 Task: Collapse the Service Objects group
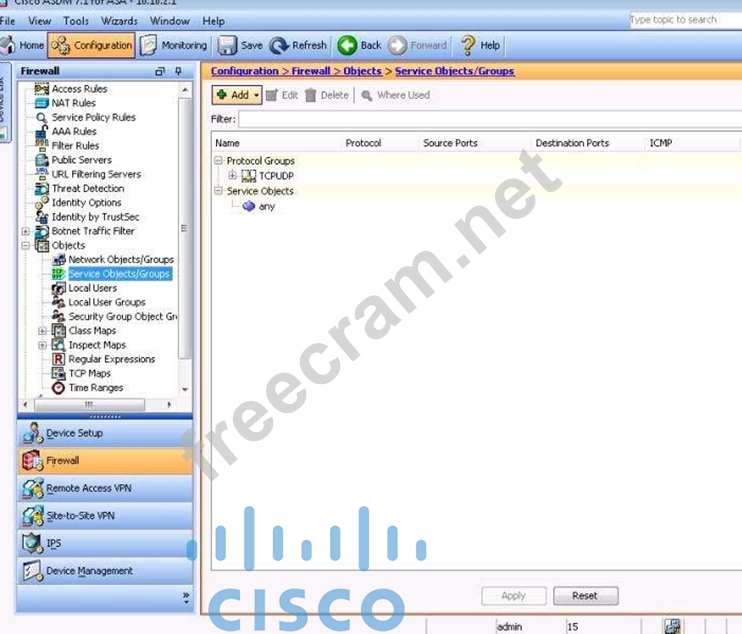(219, 191)
